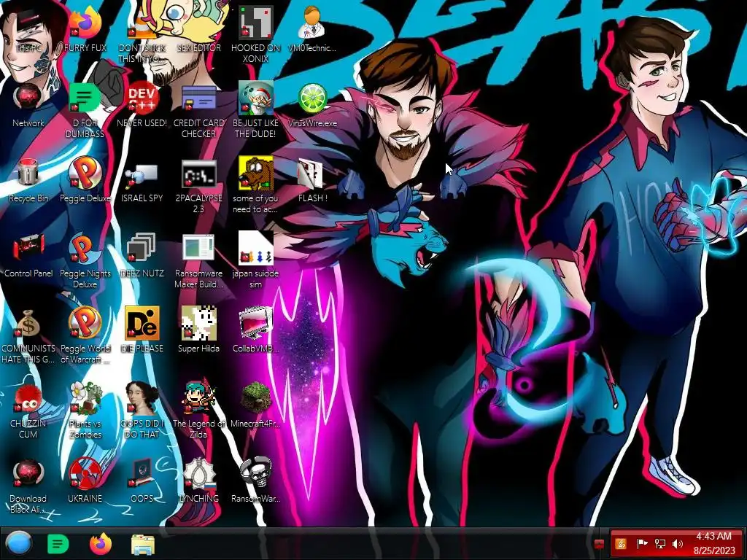The image size is (747, 560).
Task: Open the volume speaker tray icon
Action: click(x=678, y=543)
